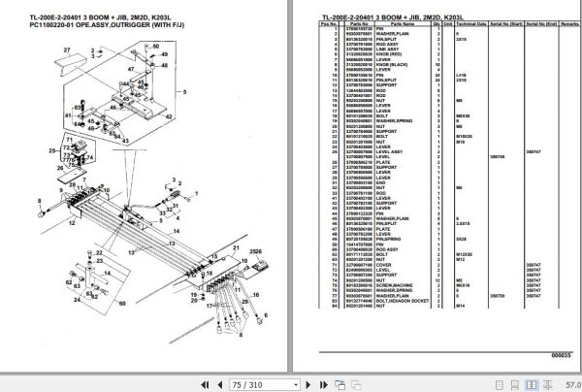Go to the first page of the document
The image size is (582, 392).
(x=205, y=385)
